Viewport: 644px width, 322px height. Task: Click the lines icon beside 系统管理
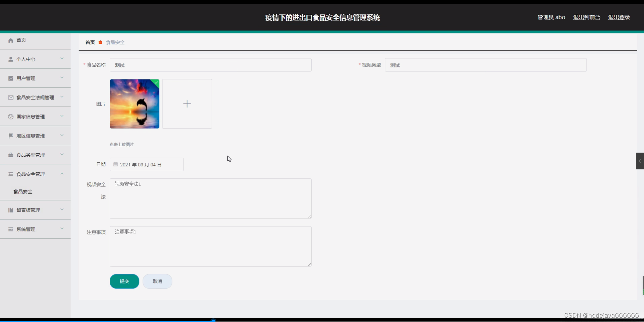click(x=11, y=229)
